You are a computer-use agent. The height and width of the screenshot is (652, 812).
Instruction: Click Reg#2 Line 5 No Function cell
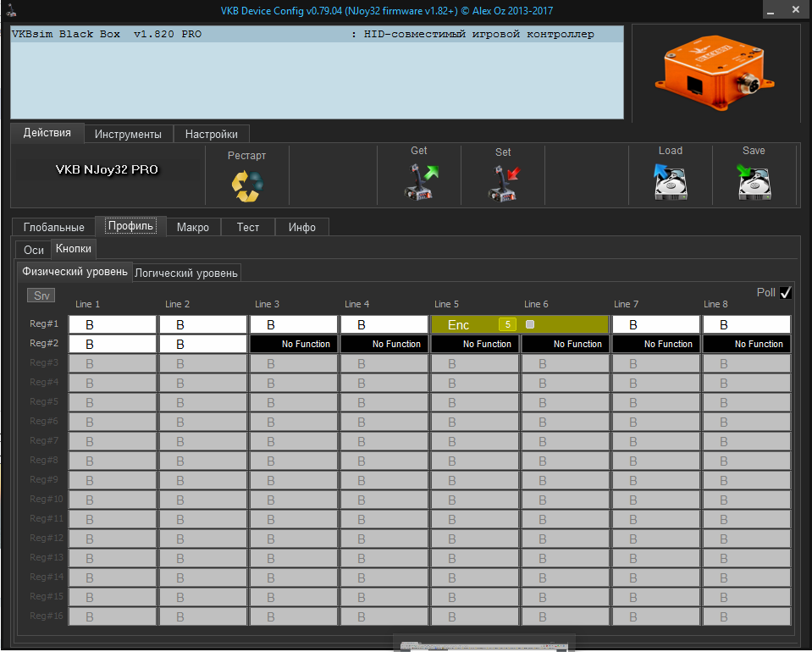click(x=475, y=344)
